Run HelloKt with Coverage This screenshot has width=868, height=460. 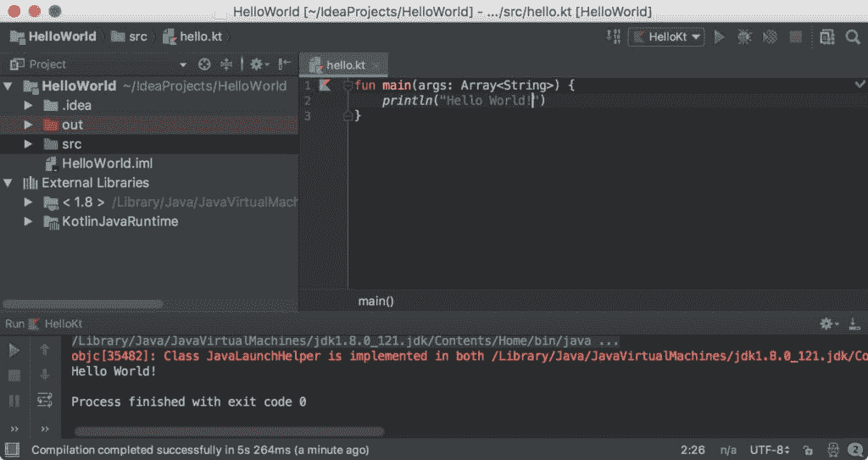click(770, 37)
